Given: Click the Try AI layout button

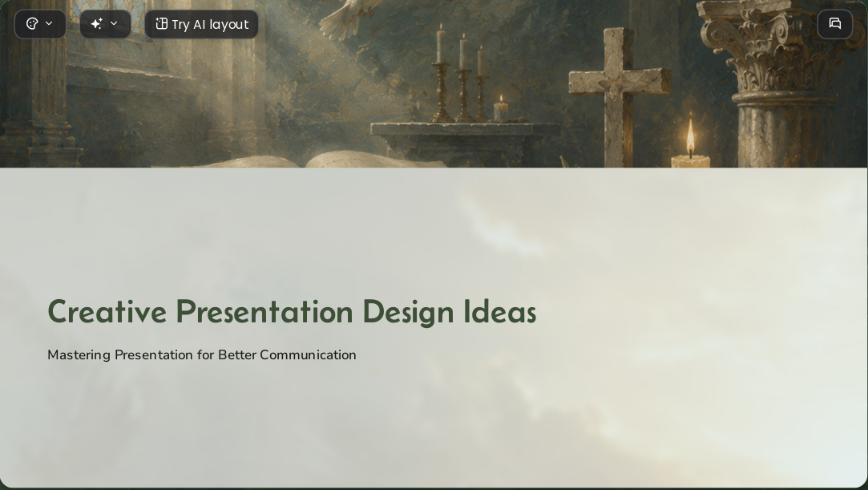Looking at the screenshot, I should [201, 24].
